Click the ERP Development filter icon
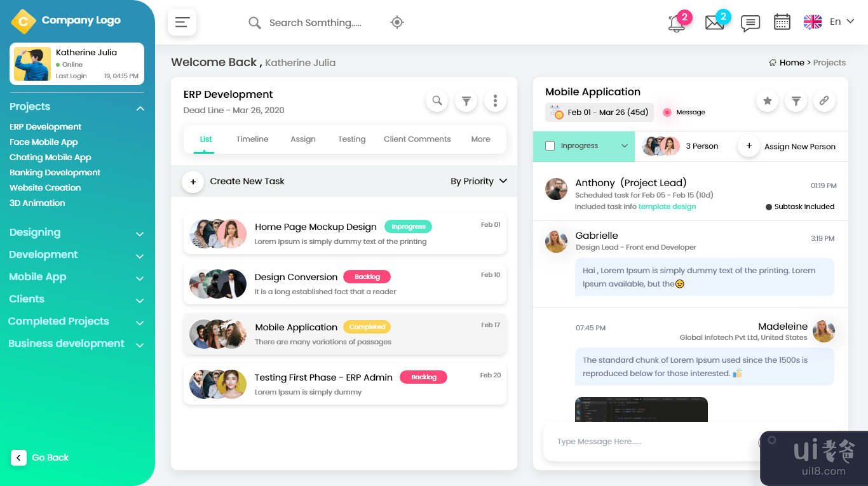868x486 pixels. coord(466,100)
